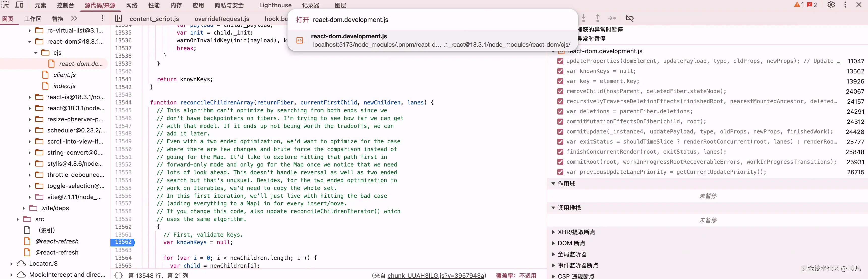
Task: Open DevTools settings gear
Action: [831, 5]
